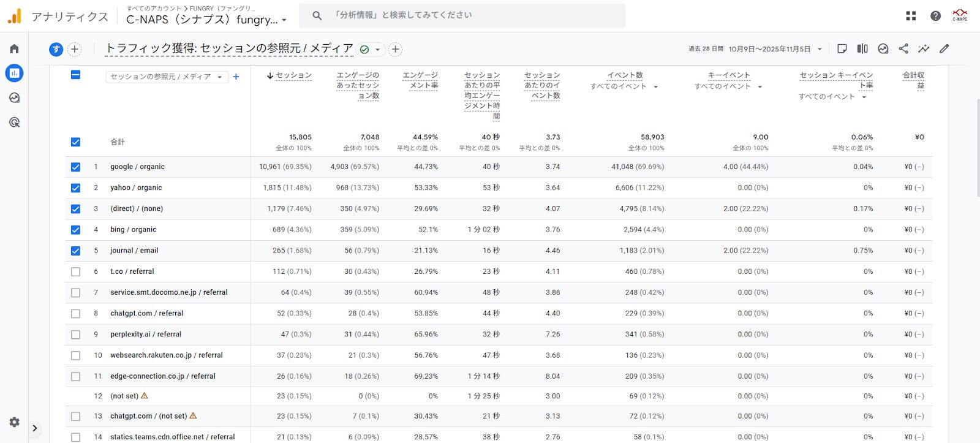980x443 pixels.
Task: Click the すべてのアカウント breadcrumb link
Action: [x=154, y=8]
